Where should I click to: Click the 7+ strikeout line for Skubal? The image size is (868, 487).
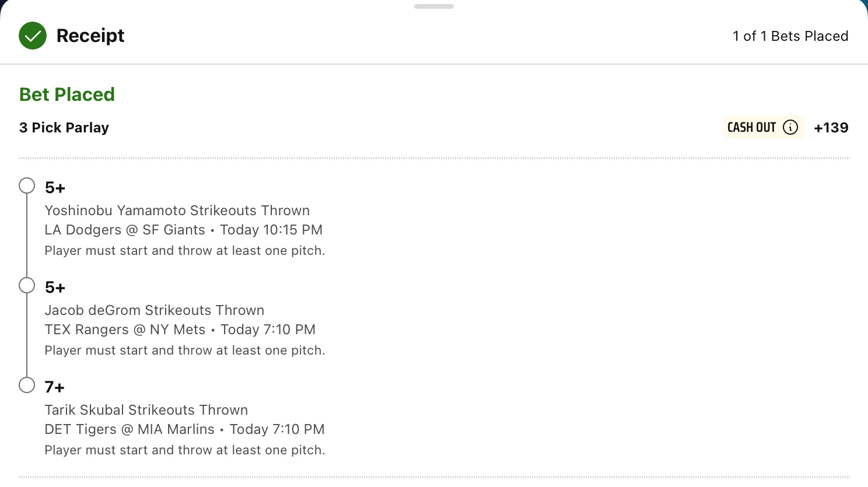click(55, 387)
